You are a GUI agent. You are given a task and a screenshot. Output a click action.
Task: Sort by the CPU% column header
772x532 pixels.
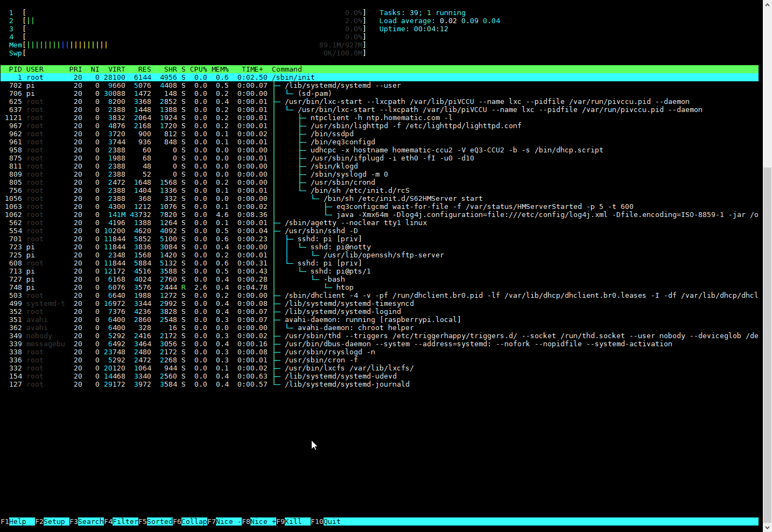(199, 69)
